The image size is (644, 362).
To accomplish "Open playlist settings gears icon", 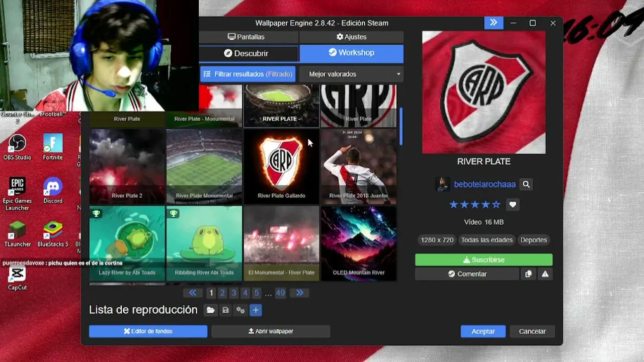I will coord(240,310).
